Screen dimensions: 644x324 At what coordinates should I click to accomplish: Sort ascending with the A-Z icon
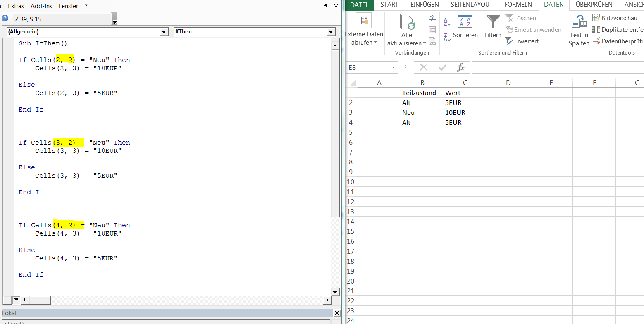pyautogui.click(x=447, y=22)
